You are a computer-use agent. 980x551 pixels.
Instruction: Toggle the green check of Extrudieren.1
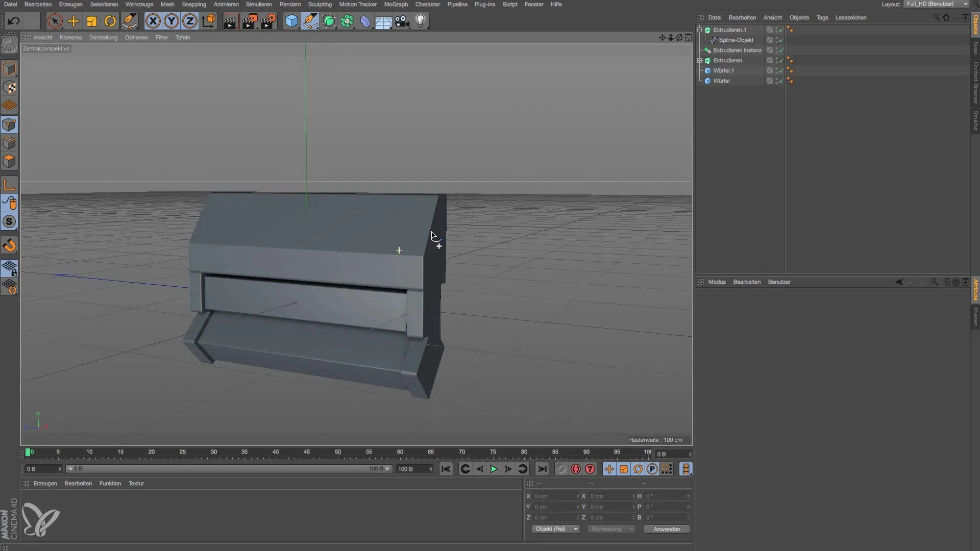click(x=781, y=30)
